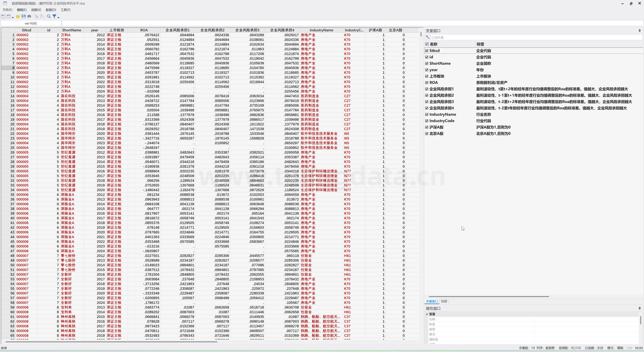This screenshot has height=352, width=644.
Task: Click the 格式 property row
Action: 533,334
